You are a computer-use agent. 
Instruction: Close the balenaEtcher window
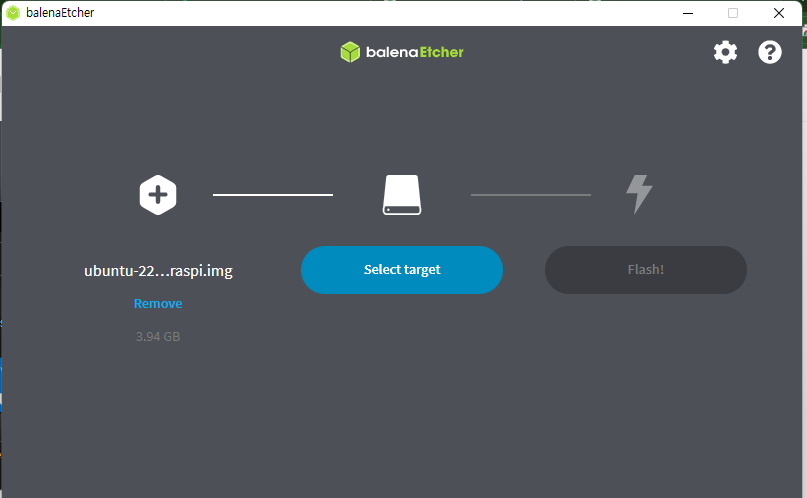coord(779,13)
